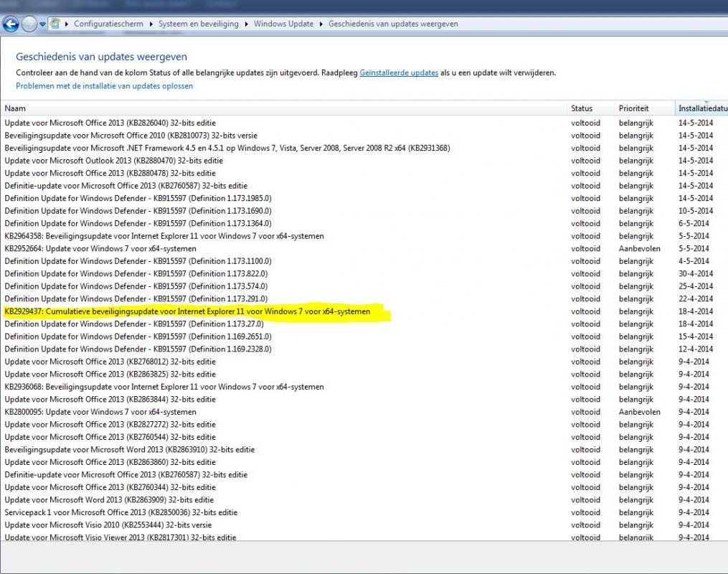The height and width of the screenshot is (574, 728).
Task: Expand the arrow after Windows Update breadcrumb
Action: [x=321, y=24]
